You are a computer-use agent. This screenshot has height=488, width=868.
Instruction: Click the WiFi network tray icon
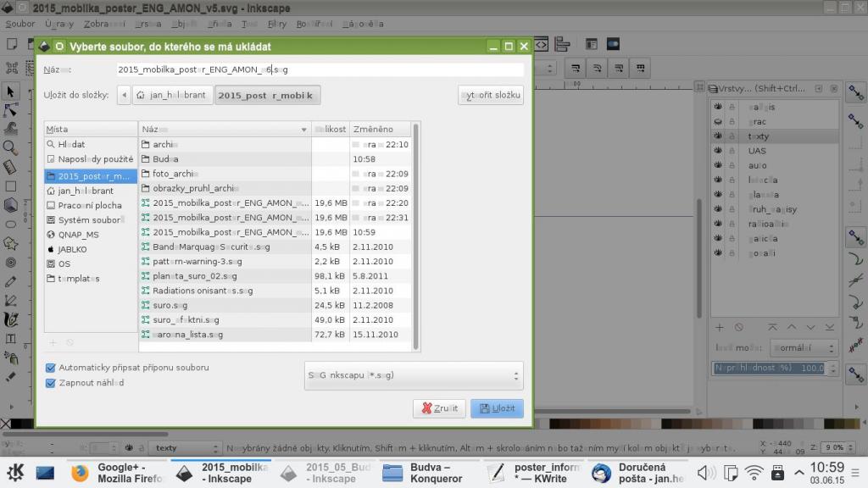click(x=754, y=473)
